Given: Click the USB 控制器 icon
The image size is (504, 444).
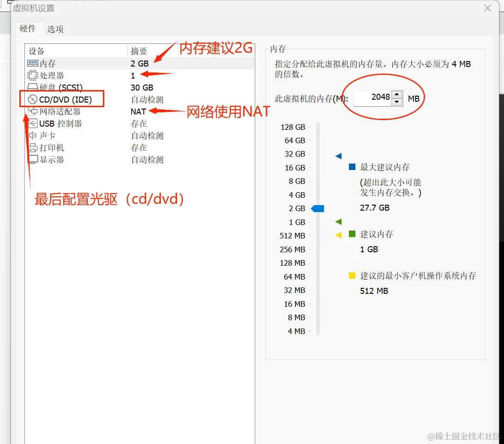Looking at the screenshot, I should click(x=33, y=123).
